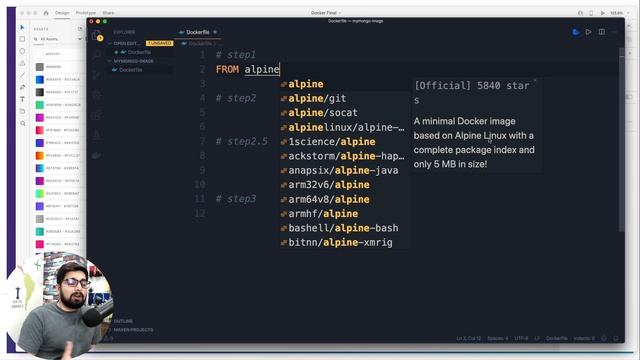Image resolution: width=640 pixels, height=360 pixels.
Task: Click the Adobe XD mobile device preview icon
Action: pos(591,13)
